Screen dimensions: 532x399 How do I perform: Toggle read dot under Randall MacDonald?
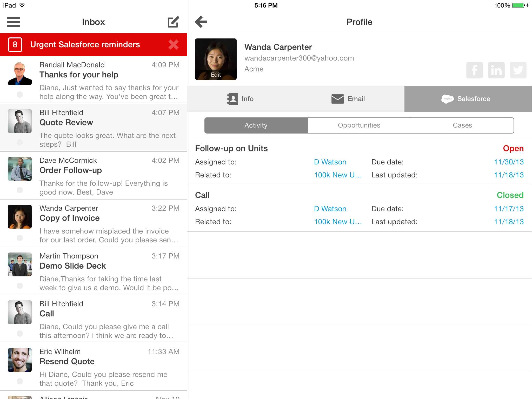tap(20, 95)
